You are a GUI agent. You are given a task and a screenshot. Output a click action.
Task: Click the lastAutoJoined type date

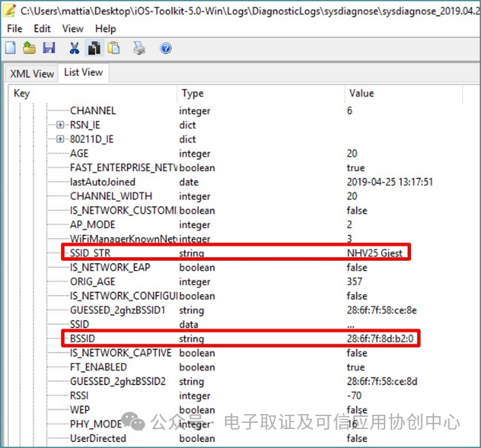pyautogui.click(x=189, y=182)
